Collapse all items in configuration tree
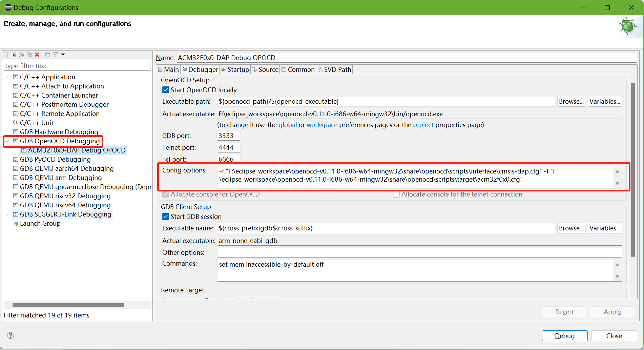Viewport: 644px width, 350px height. click(x=47, y=55)
